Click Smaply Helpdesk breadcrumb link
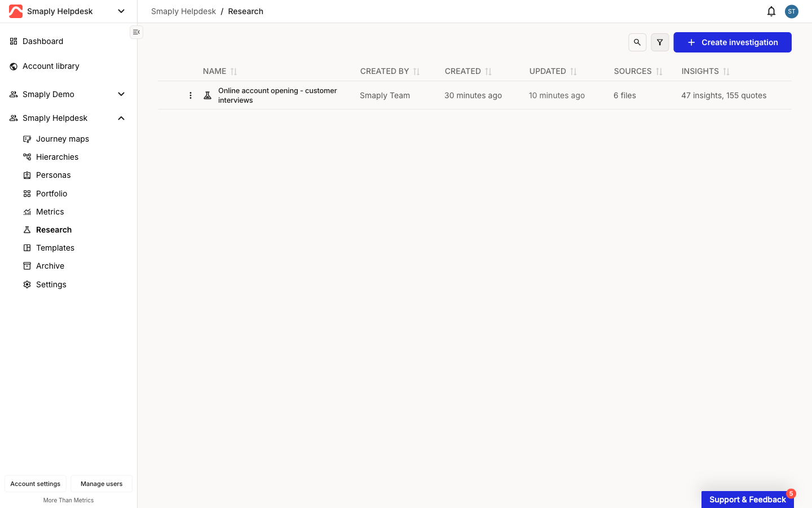 183,11
